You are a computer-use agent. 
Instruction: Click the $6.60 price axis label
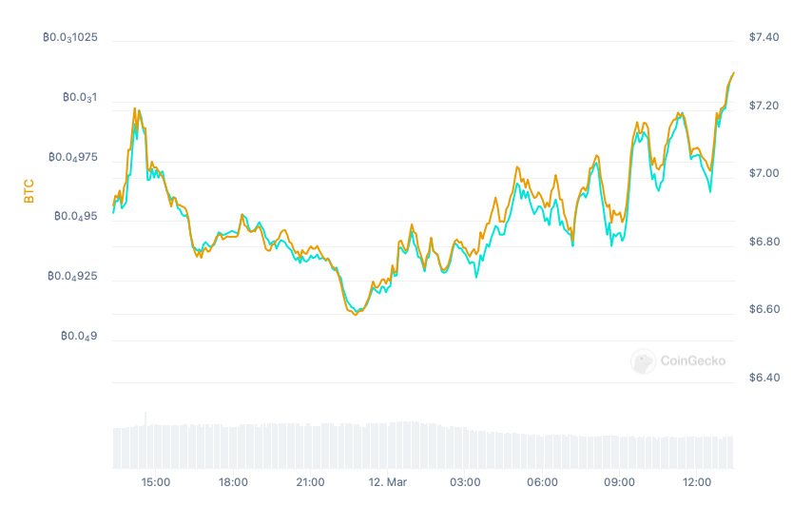point(764,309)
